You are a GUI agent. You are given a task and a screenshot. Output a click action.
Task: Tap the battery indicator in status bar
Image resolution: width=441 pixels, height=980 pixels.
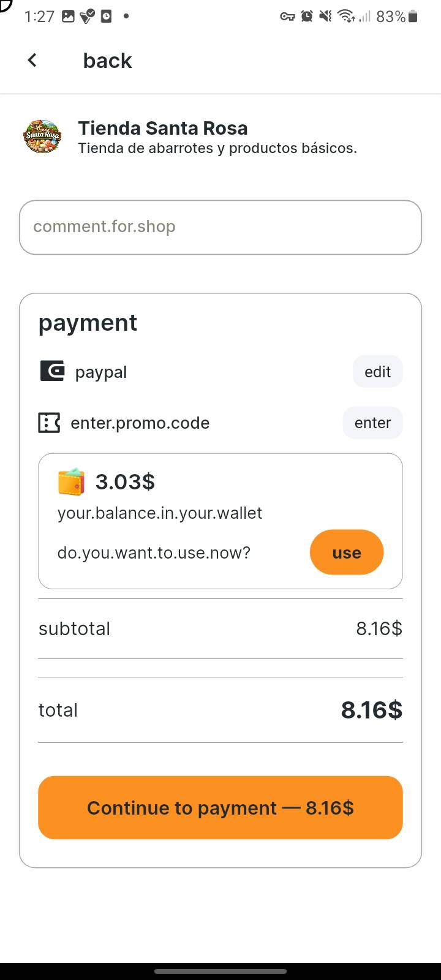412,17
